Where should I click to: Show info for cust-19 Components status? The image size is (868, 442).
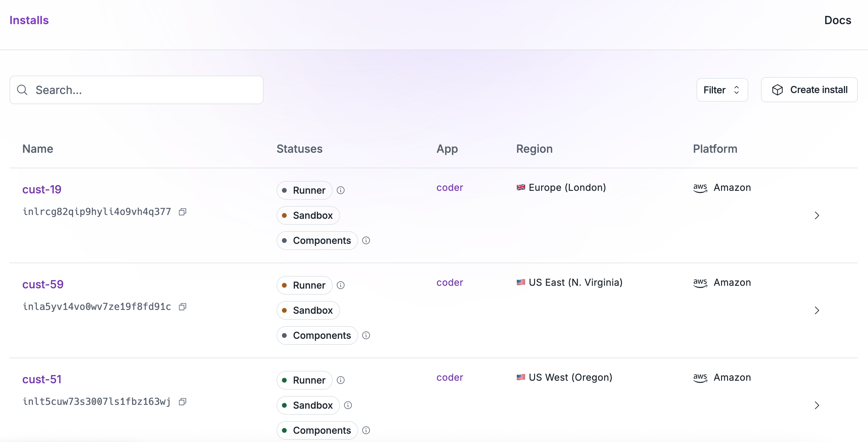click(366, 241)
